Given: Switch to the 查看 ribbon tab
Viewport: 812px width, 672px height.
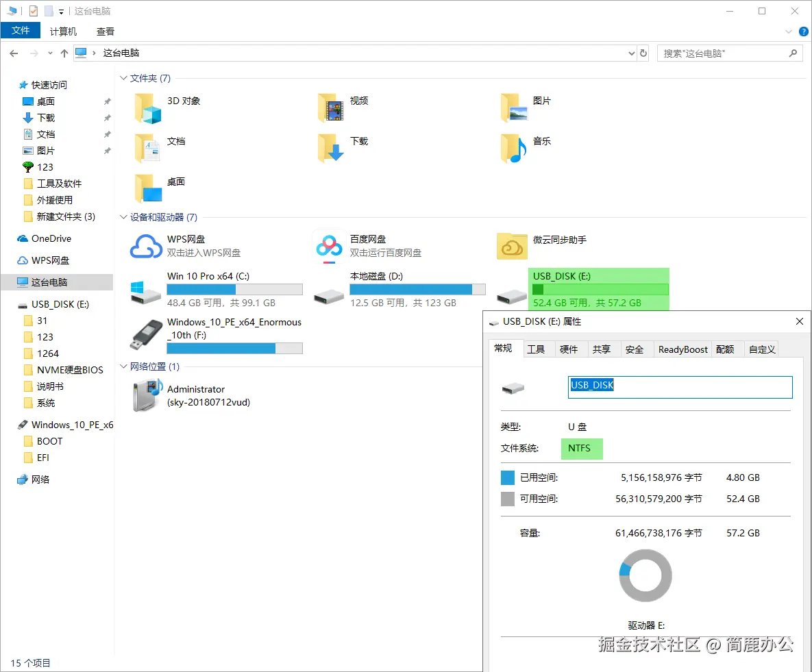Looking at the screenshot, I should tap(105, 30).
